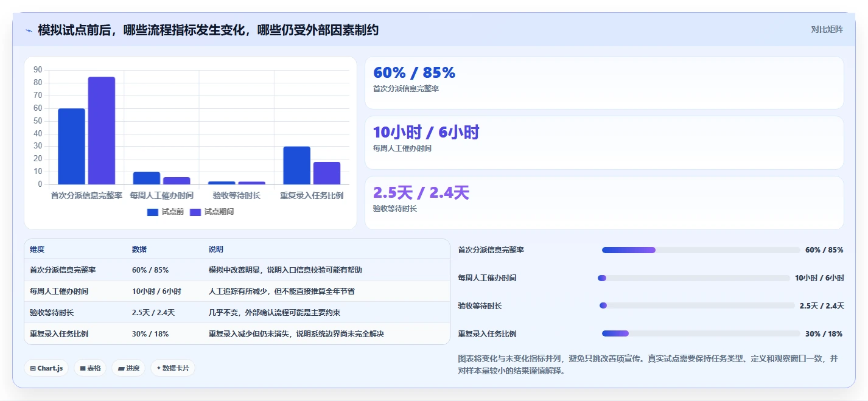Click the 维度 column header in table
The height and width of the screenshot is (401, 868).
pos(37,249)
